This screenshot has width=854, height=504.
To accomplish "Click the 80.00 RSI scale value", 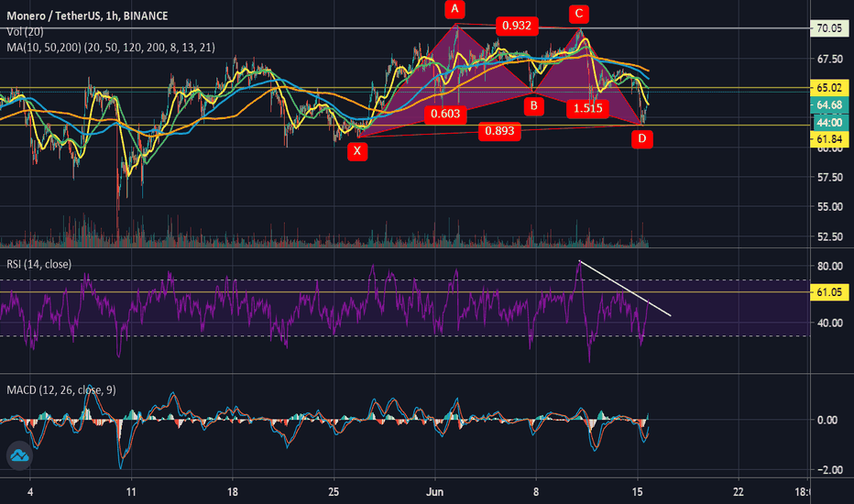I will 829,266.
